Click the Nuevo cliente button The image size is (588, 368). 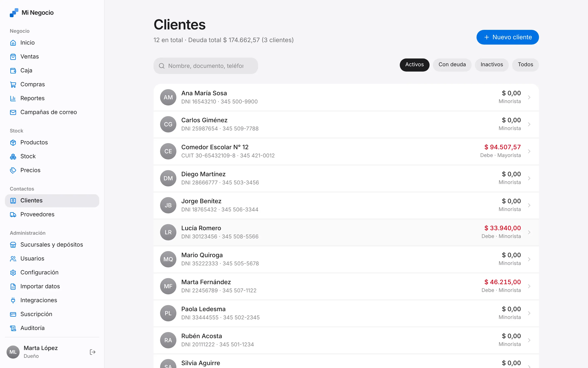click(508, 37)
